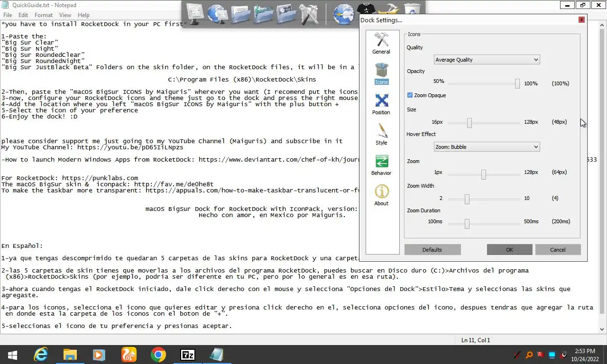Click the black t-shirt dock icon
This screenshot has width=607, height=364.
[x=366, y=9]
